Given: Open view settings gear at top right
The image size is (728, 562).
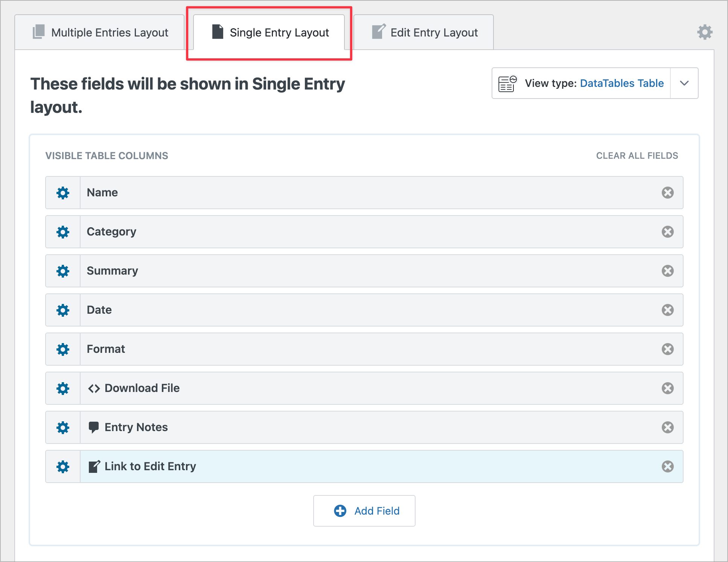Looking at the screenshot, I should 704,32.
